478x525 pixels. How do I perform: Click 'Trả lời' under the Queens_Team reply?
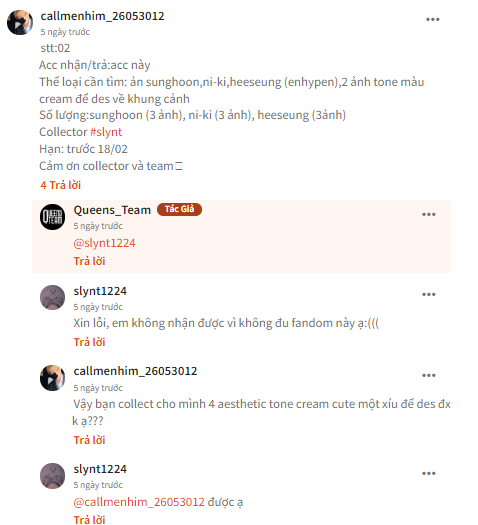click(x=89, y=261)
